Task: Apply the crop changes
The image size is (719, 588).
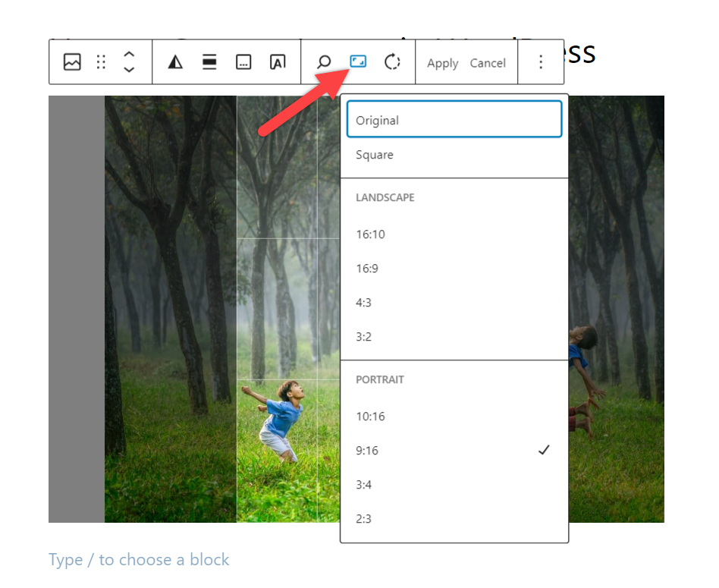Action: point(442,63)
